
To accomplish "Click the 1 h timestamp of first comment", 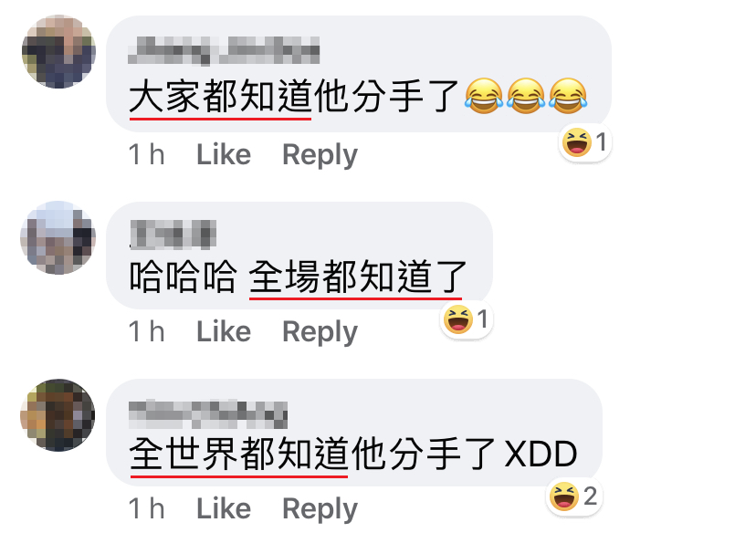I will point(147,154).
